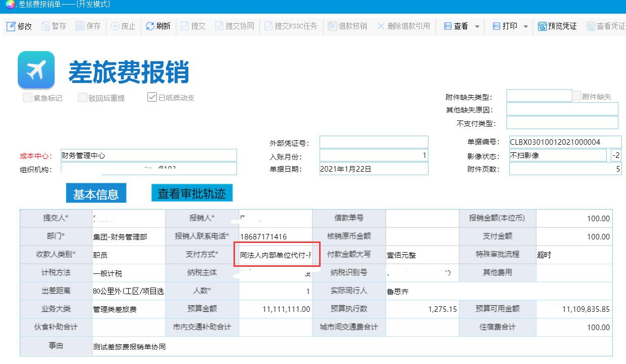
Task: Open the 查看审批轨迹 tab
Action: pos(191,193)
